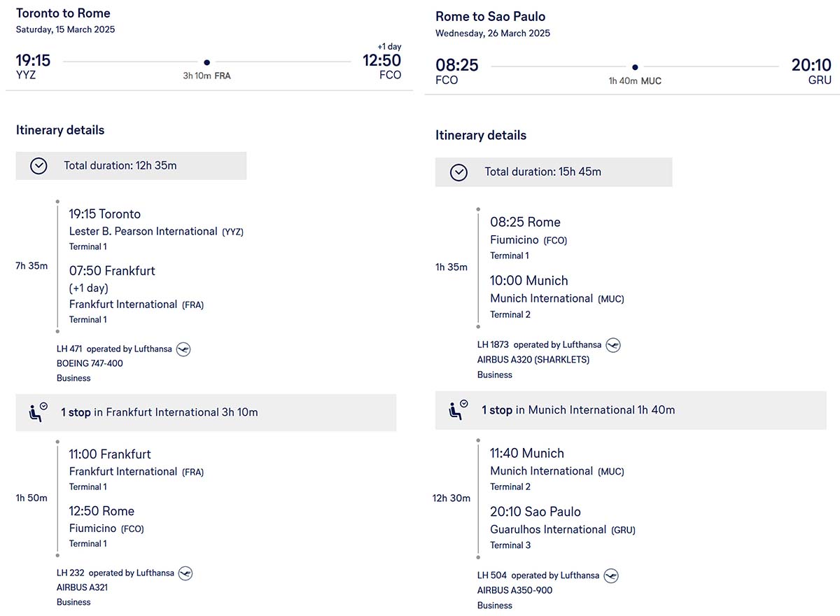Click the 1 stop in Frankfurt International banner
This screenshot has width=840, height=616.
(x=206, y=412)
